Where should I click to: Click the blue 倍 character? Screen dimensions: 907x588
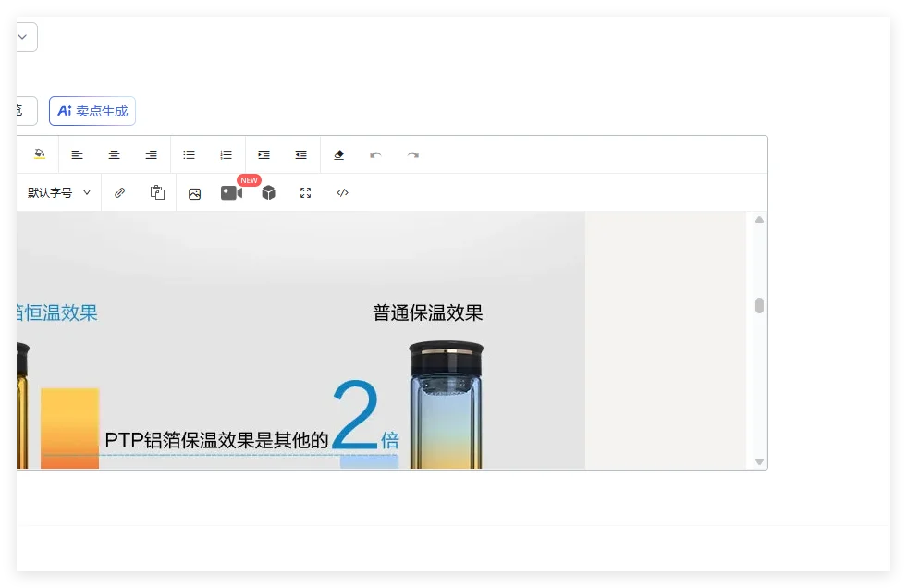point(390,440)
